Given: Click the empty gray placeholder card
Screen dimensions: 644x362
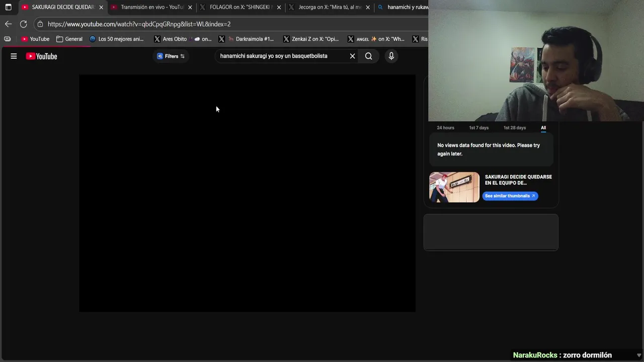Looking at the screenshot, I should click(491, 232).
